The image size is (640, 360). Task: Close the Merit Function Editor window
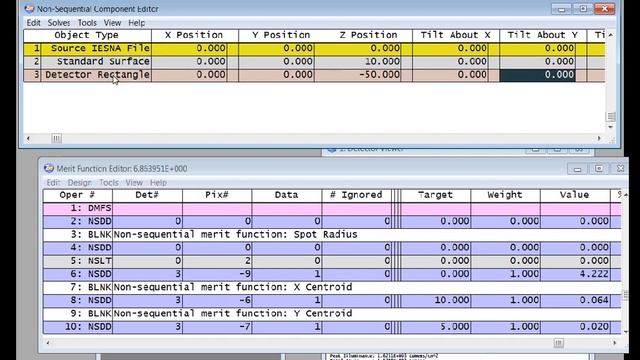620,169
